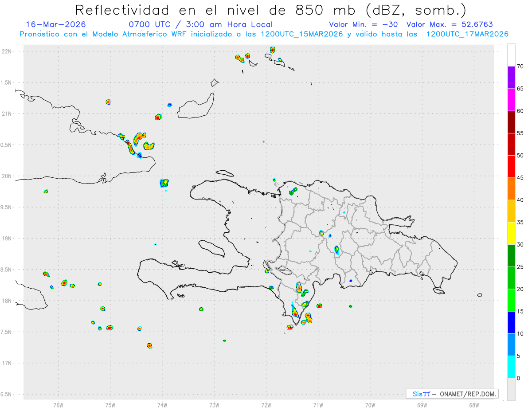This screenshot has width=532, height=411.
Task: Click the '45' value on the color scale
Action: pos(520,178)
